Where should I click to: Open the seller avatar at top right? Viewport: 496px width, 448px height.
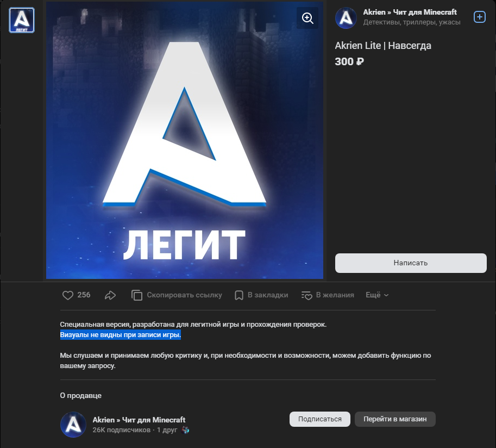[x=346, y=18]
